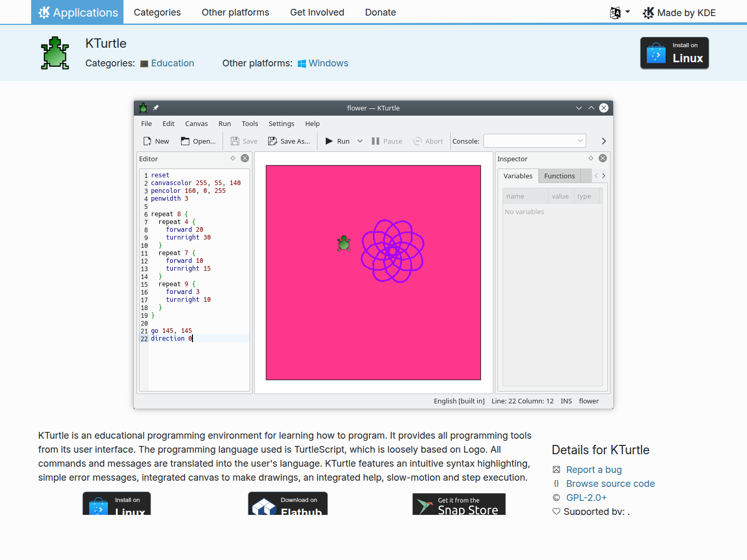Click the Pause bars icon

pos(376,141)
